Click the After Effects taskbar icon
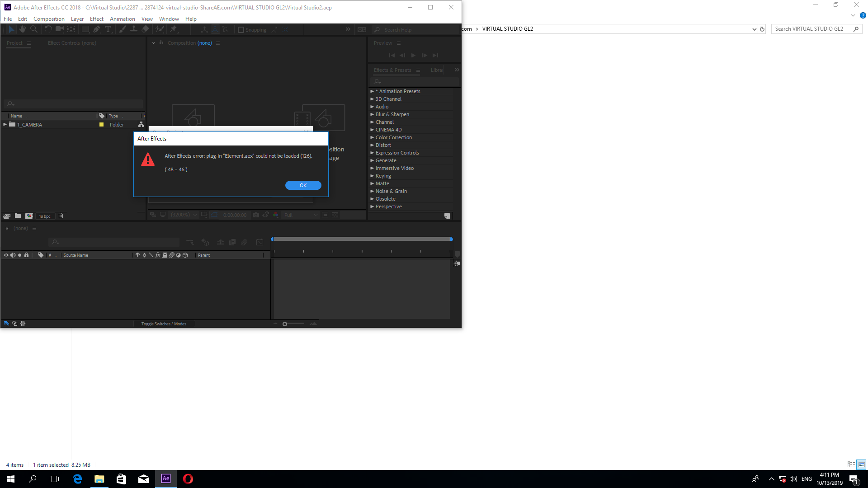Screen dimensions: 868x488 point(166,479)
